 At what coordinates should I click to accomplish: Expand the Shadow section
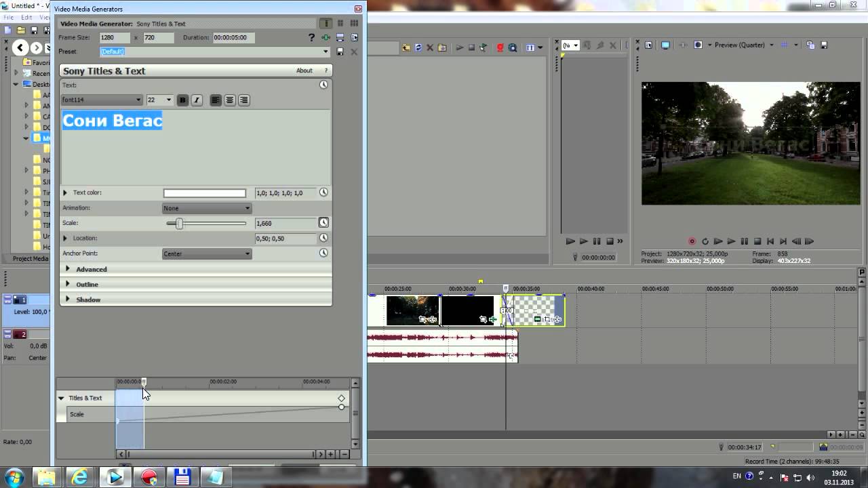(68, 299)
